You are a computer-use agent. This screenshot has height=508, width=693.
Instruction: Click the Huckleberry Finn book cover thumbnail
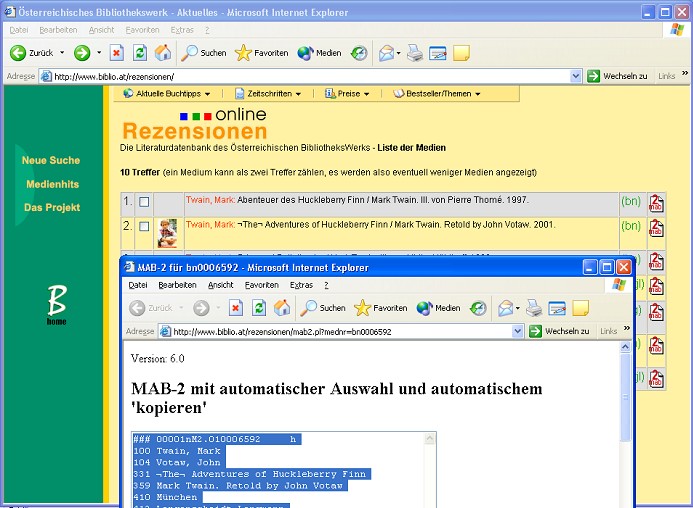pyautogui.click(x=168, y=231)
